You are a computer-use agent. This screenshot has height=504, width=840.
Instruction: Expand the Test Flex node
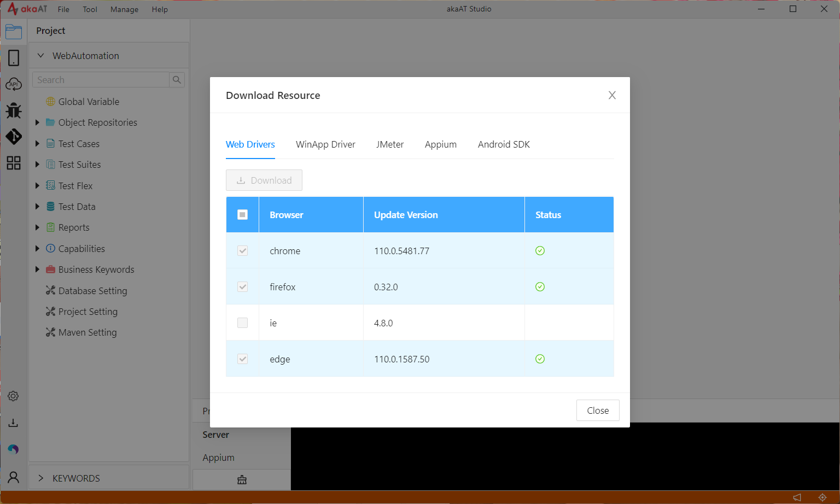[x=37, y=186]
